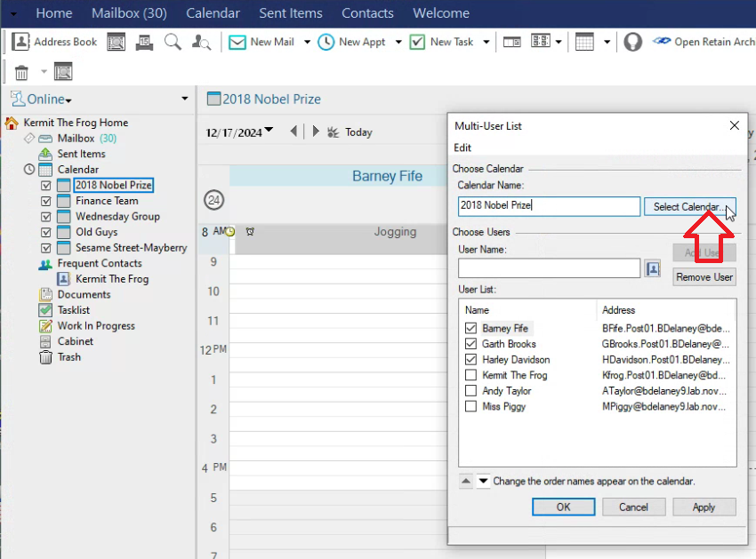Image resolution: width=756 pixels, height=559 pixels.
Task: Switch to the Mailbox (30) tab
Action: pos(129,13)
